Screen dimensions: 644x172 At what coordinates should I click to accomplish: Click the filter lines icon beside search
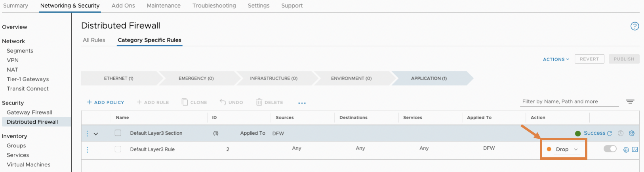point(630,102)
